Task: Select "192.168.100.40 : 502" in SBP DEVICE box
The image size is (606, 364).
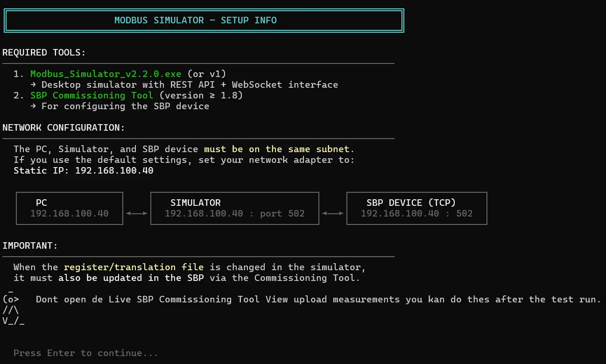Action: pos(417,214)
